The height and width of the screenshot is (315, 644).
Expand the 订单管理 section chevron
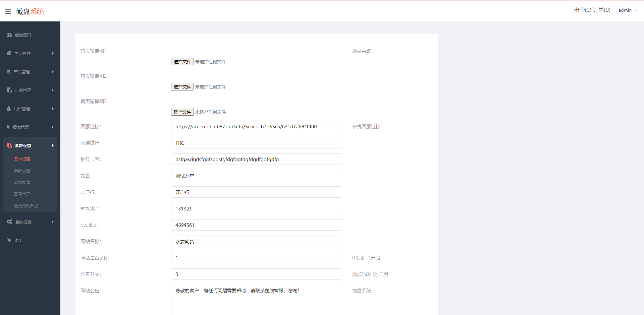pyautogui.click(x=53, y=90)
